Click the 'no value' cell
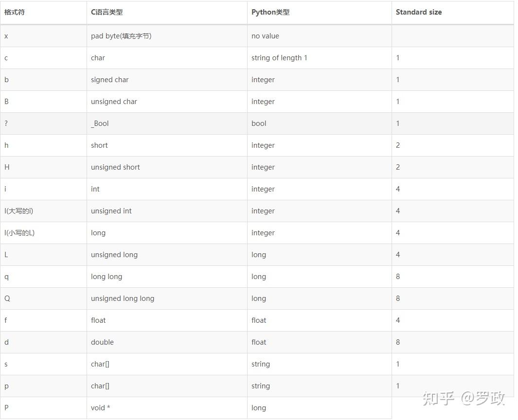 pyautogui.click(x=265, y=36)
